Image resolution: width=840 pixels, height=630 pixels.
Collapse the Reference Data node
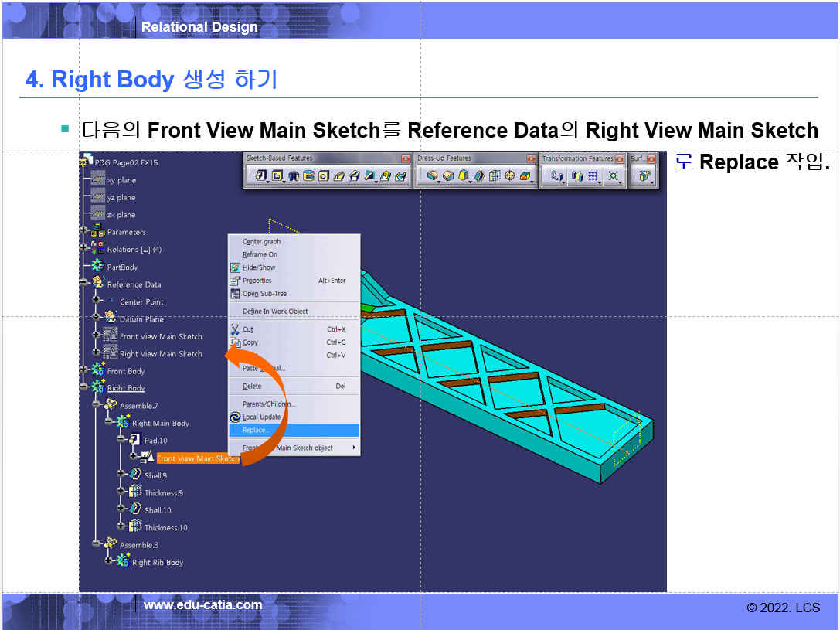click(x=83, y=284)
